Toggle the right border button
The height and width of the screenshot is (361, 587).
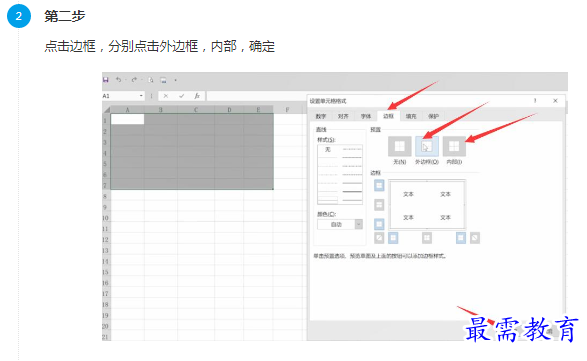(461, 238)
